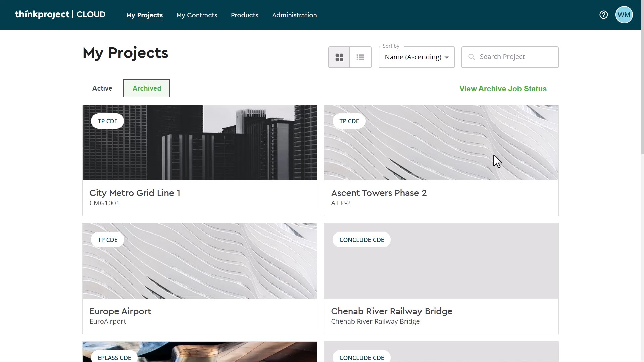Open the Europe Airport project title
644x362 pixels.
click(120, 311)
